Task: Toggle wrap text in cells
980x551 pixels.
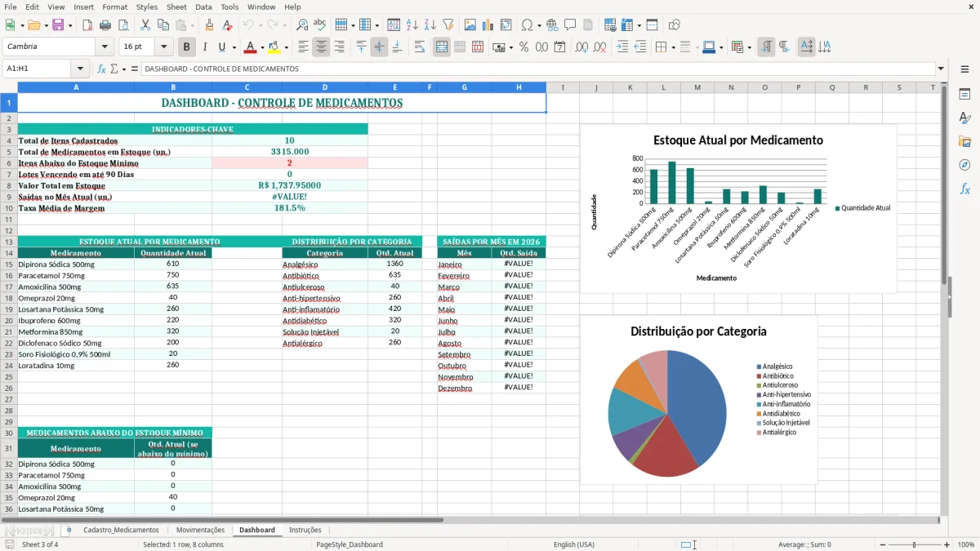Action: [419, 47]
